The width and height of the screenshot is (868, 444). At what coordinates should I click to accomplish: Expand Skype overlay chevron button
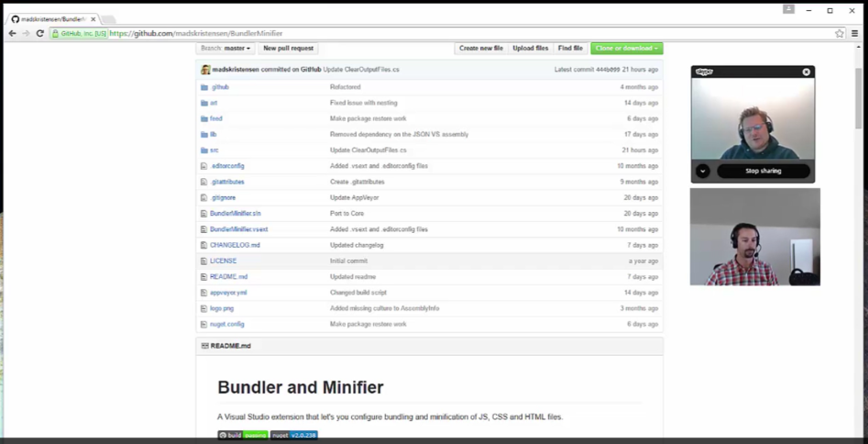(x=702, y=171)
